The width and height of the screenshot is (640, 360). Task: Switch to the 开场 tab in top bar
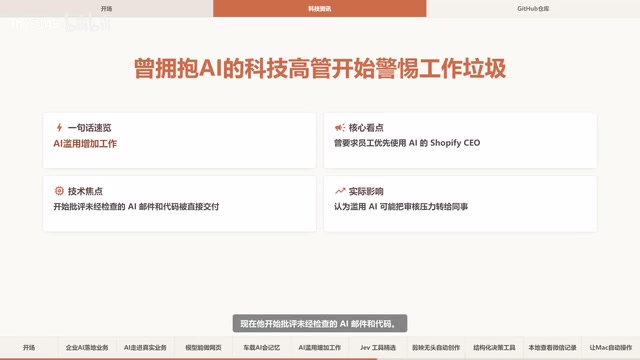[x=107, y=9]
